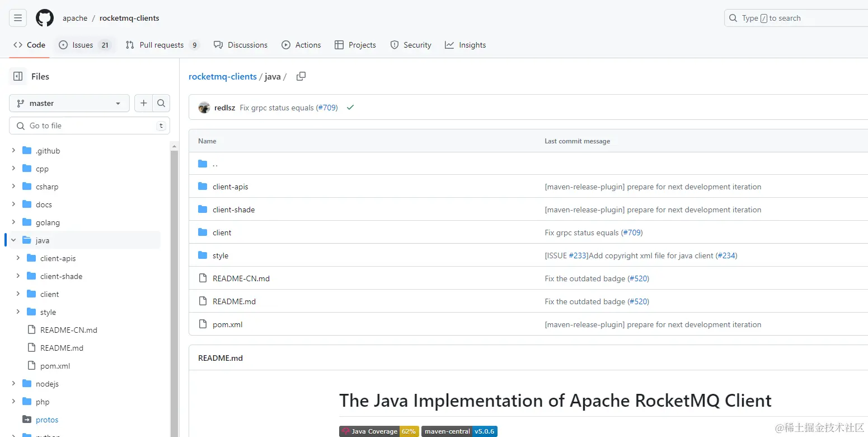Click the style folder icon in table

[x=203, y=255]
